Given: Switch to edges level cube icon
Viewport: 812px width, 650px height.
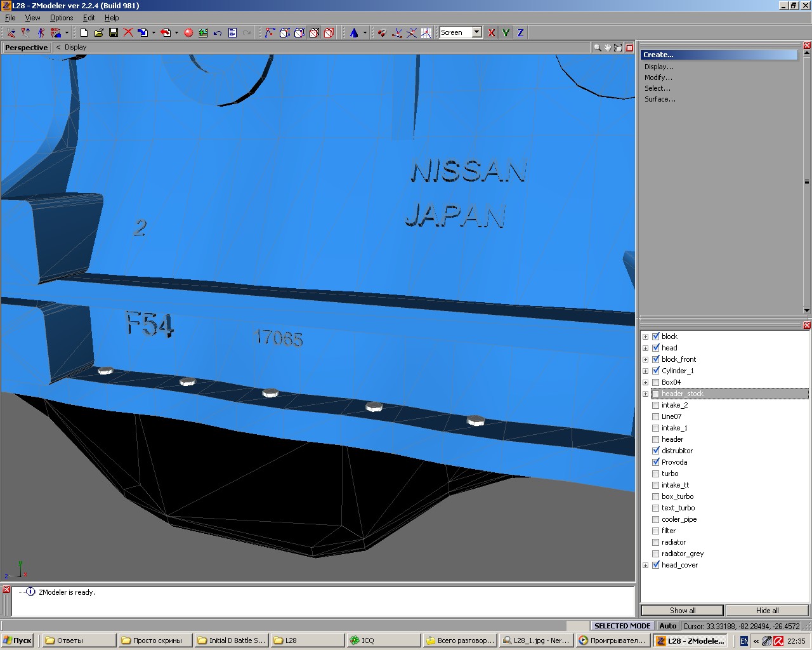Looking at the screenshot, I should [x=285, y=32].
